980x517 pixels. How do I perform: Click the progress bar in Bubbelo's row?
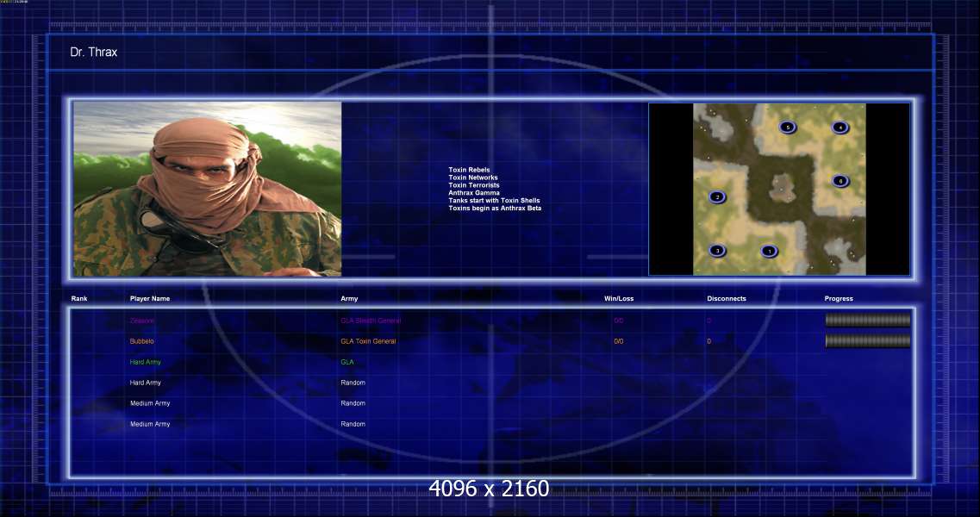point(867,341)
